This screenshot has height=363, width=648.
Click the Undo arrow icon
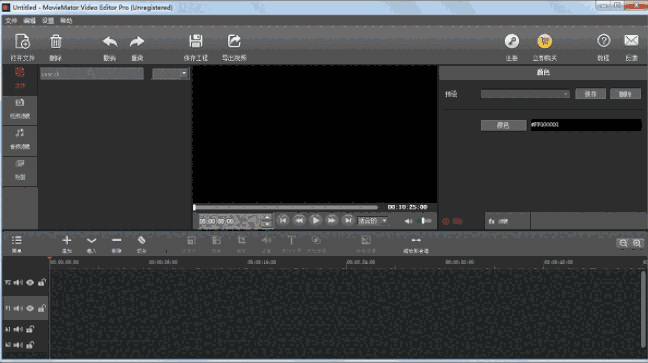(x=110, y=41)
